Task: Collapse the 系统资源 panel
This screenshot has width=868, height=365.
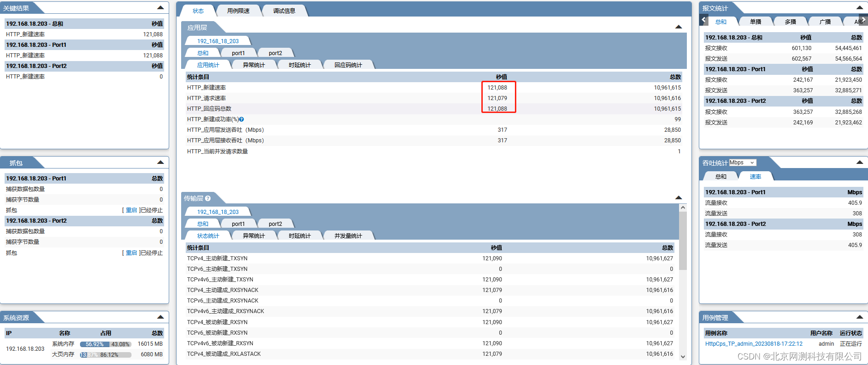Action: [160, 317]
